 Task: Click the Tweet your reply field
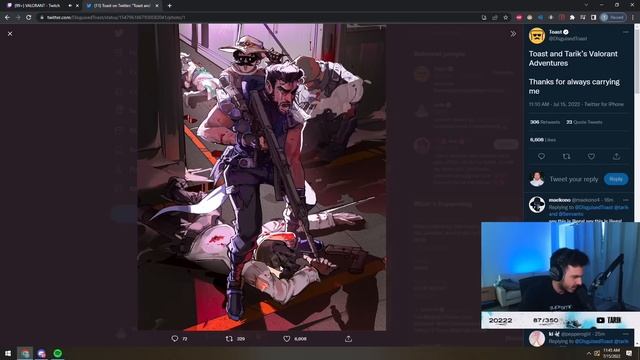pyautogui.click(x=573, y=179)
